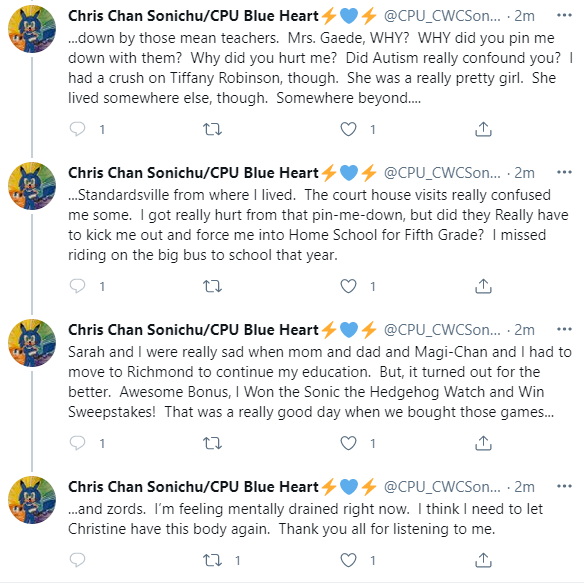Like the Sonic the Hedgehog Sweepstakes tweet

tap(348, 443)
